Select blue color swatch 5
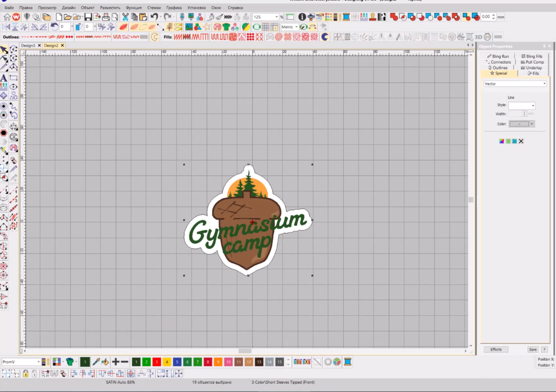This screenshot has height=392, width=556. tap(177, 362)
